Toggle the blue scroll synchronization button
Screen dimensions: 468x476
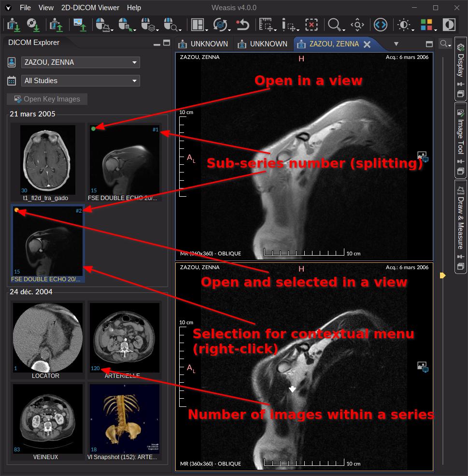(381, 25)
